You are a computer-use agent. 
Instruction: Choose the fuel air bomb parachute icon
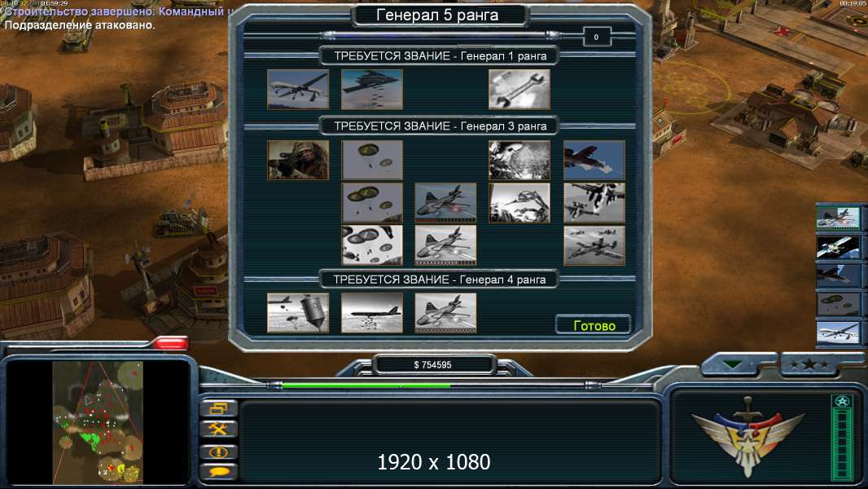coord(298,313)
